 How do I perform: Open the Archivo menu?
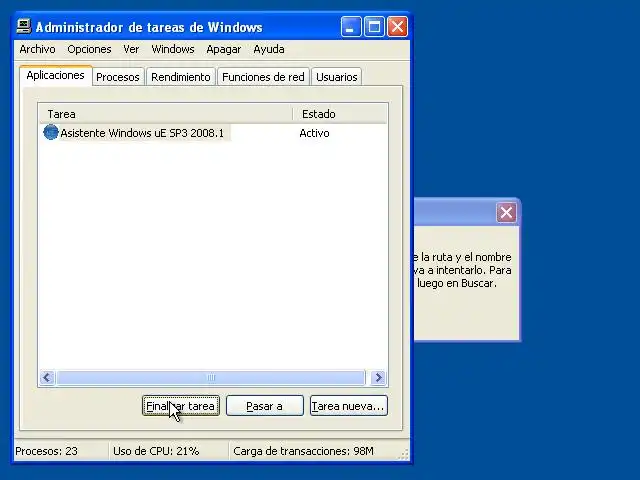coord(38,49)
